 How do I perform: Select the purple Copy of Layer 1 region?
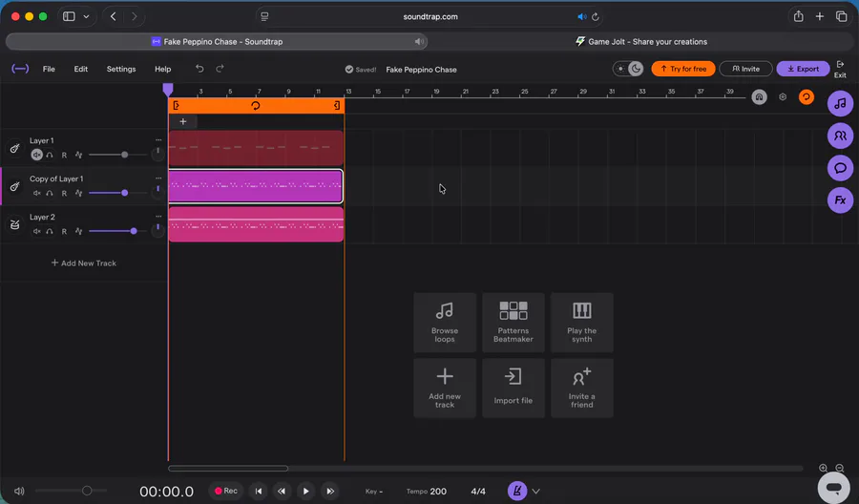(x=255, y=186)
